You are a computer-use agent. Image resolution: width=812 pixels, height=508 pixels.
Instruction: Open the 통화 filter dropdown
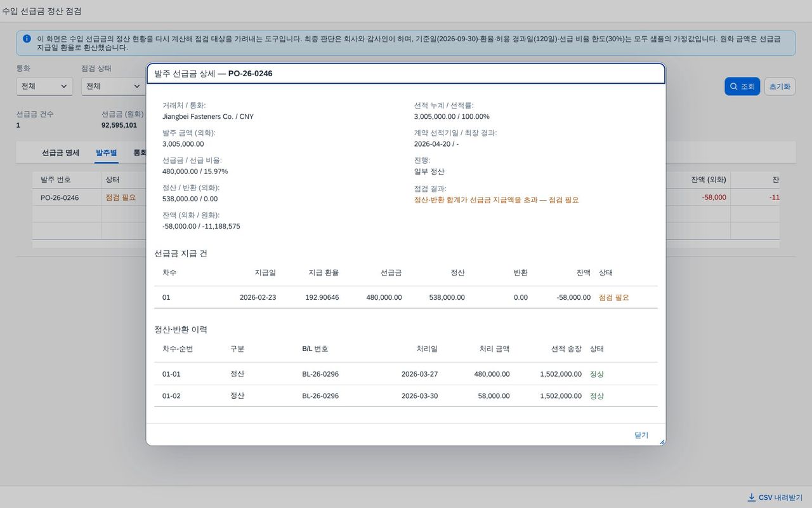coord(44,86)
